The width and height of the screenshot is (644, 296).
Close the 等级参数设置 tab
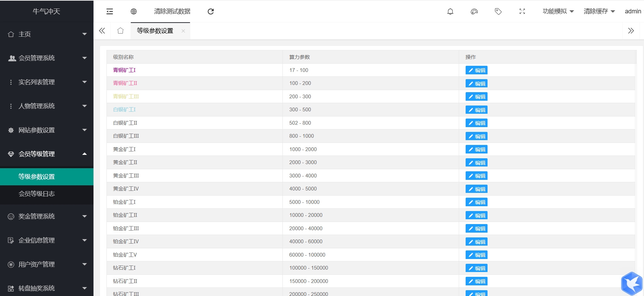tap(183, 31)
